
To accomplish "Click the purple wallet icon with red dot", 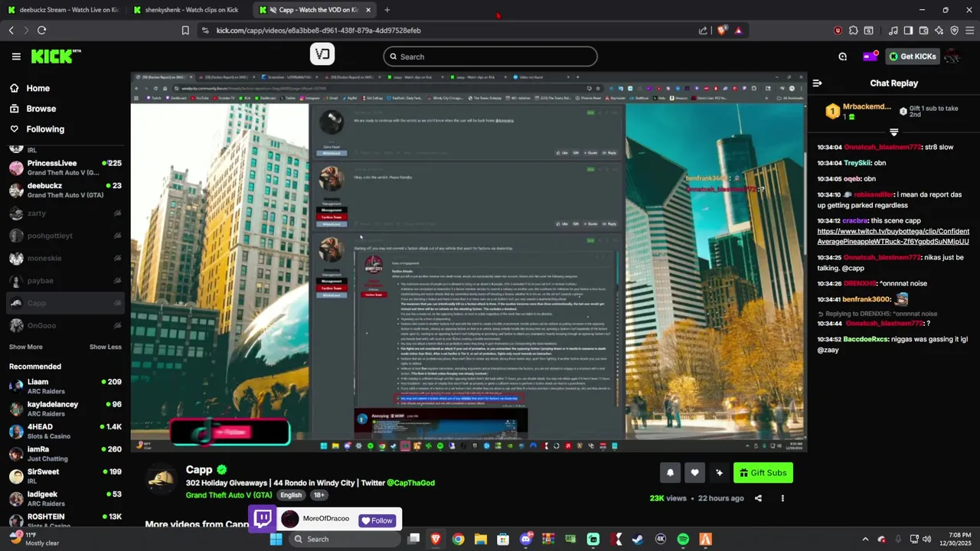I will (869, 56).
